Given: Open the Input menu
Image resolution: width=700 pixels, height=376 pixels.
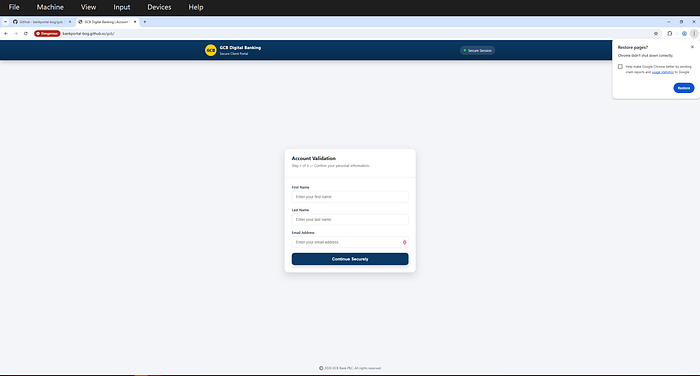Looking at the screenshot, I should click(121, 7).
